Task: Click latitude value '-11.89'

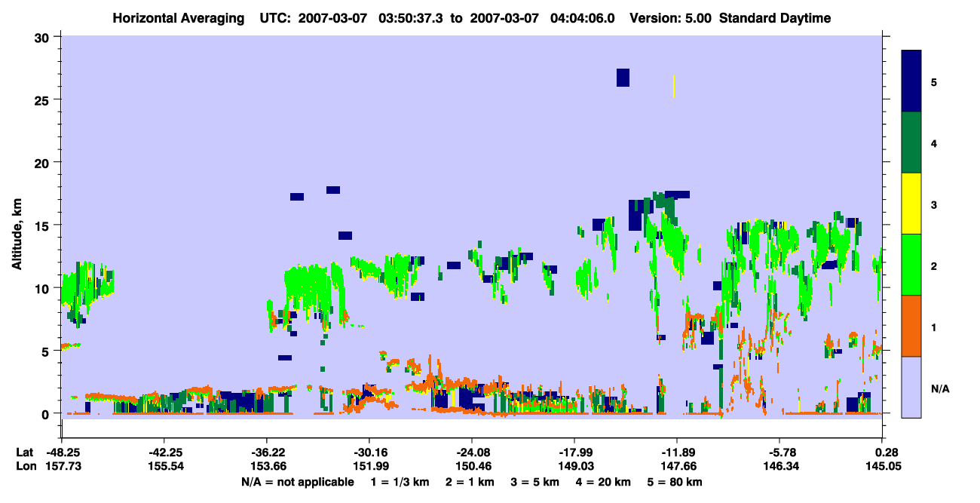Action: 677,452
